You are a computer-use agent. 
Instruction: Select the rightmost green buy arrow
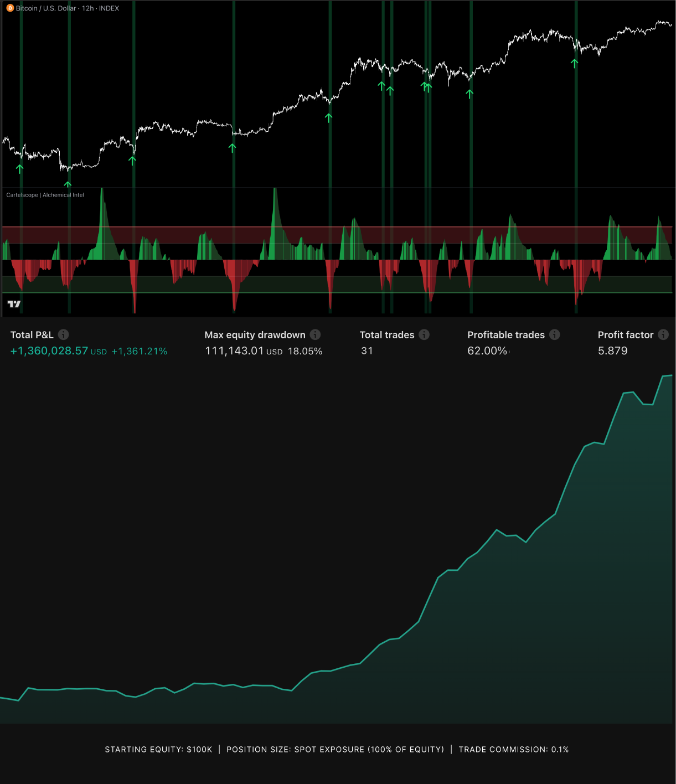pyautogui.click(x=574, y=63)
